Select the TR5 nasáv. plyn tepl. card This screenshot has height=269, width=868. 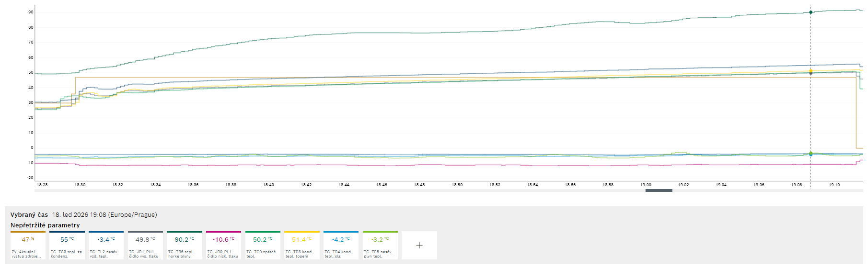380,246
